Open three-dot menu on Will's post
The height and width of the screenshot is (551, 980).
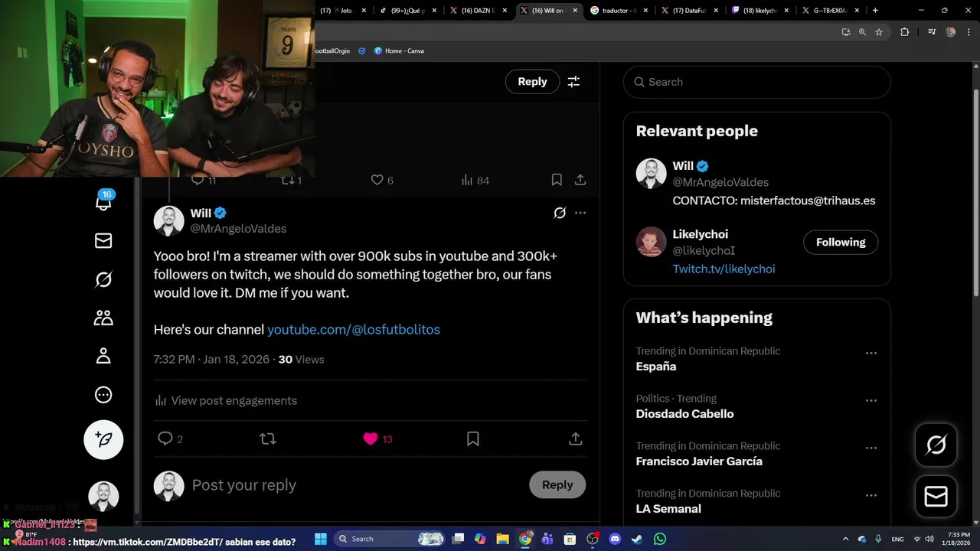point(580,213)
